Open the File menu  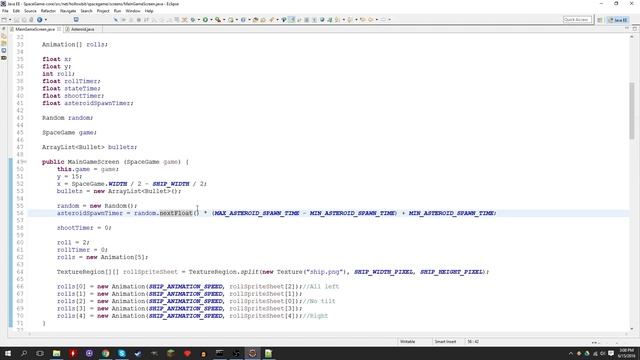5,11
